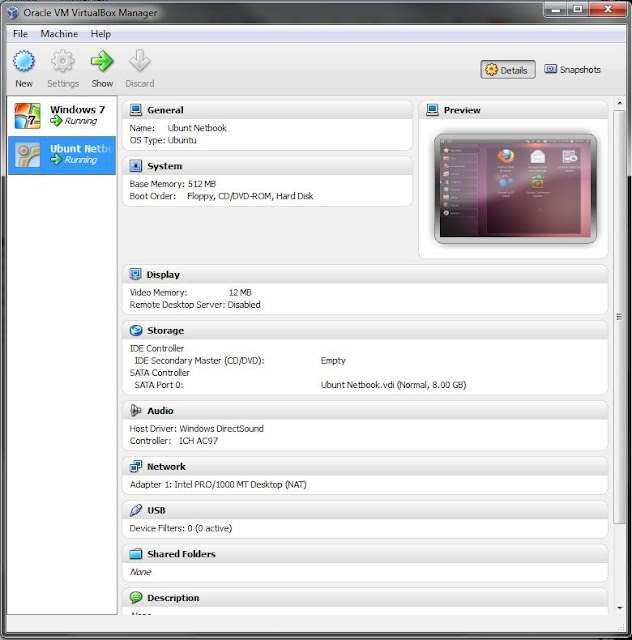Open the General section header link
This screenshot has width=632, height=640.
pos(165,110)
